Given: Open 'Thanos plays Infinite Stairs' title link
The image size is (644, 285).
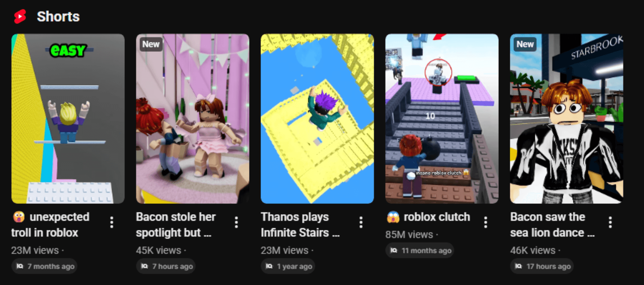Looking at the screenshot, I should point(300,225).
